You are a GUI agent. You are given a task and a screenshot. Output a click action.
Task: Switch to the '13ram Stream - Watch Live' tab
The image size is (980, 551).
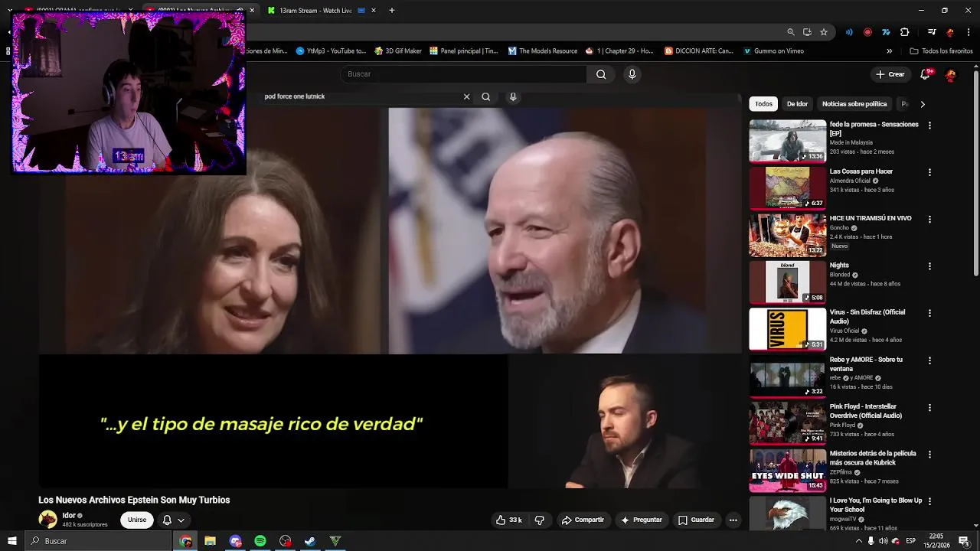pos(315,11)
